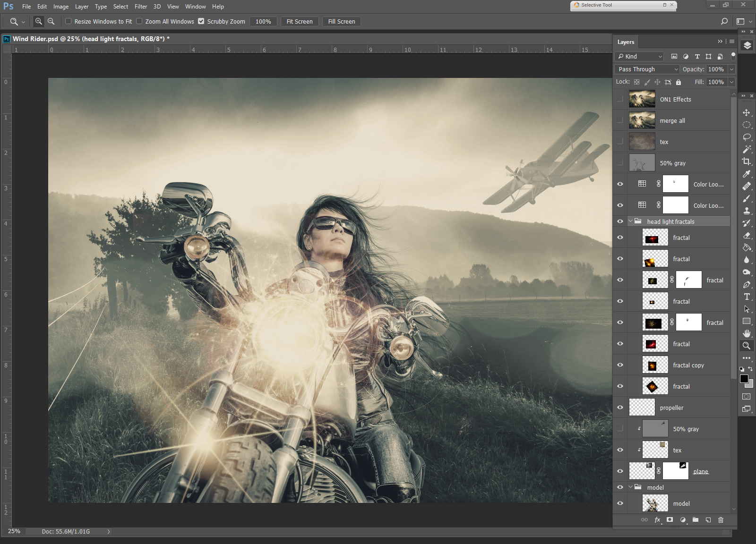Click the Fit Screen button
Screen dimensions: 756x544
[x=300, y=22]
